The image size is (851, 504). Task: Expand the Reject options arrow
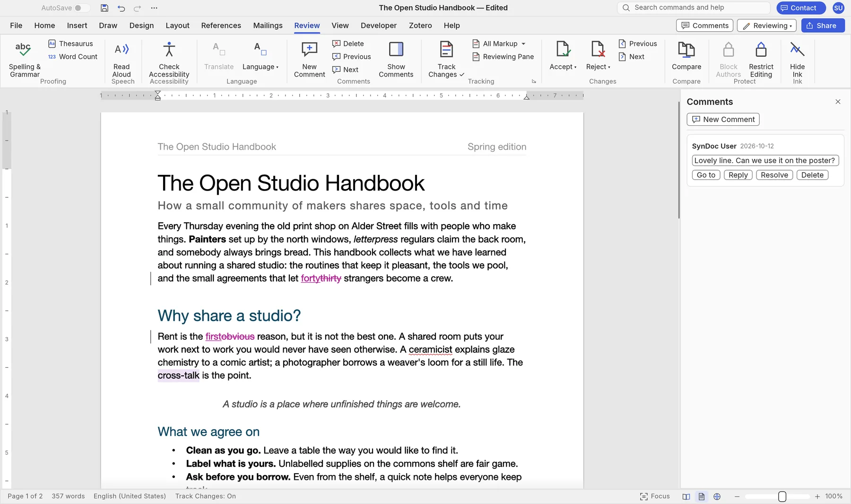[x=609, y=67]
